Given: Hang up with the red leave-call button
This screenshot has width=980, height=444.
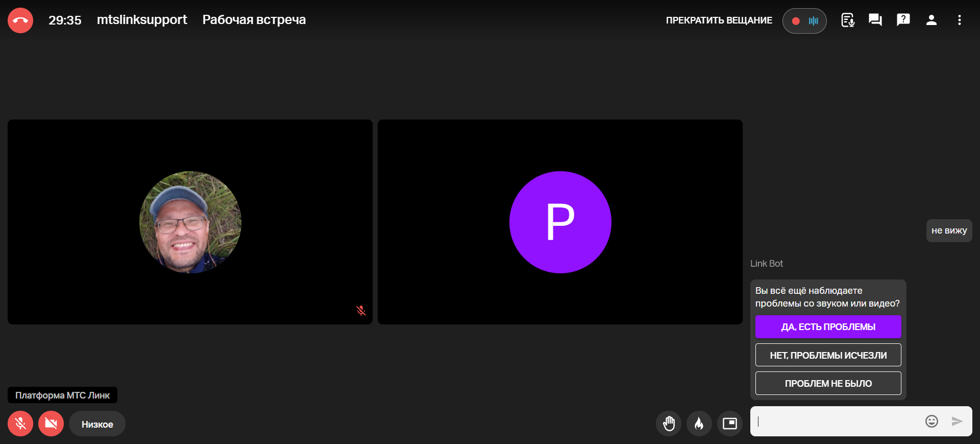Looking at the screenshot, I should point(20,20).
